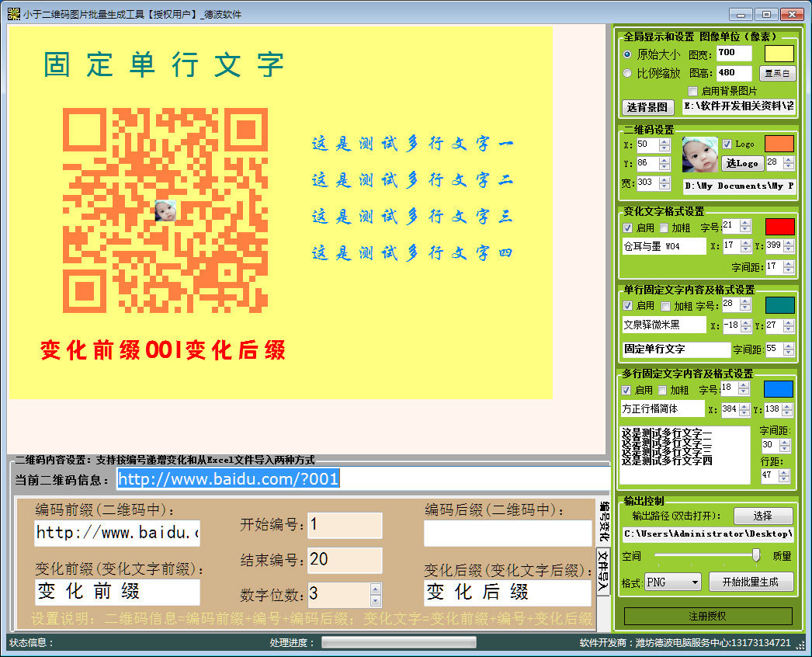Switch to the 编号变化 vertical tab
This screenshot has width=812, height=657.
pos(603,522)
